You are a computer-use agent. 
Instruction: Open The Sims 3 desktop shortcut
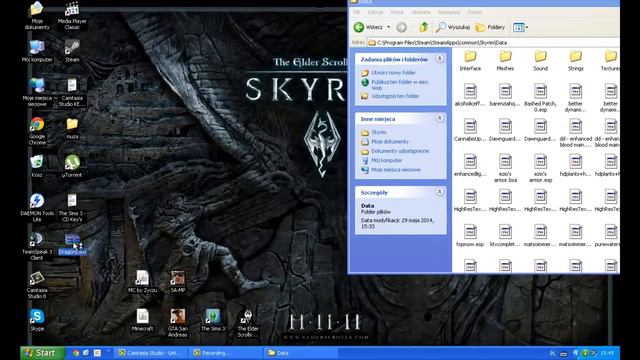pyautogui.click(x=213, y=320)
